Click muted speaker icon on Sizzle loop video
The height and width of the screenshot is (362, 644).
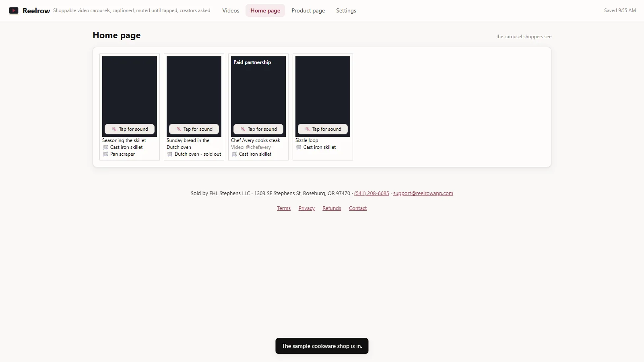click(x=308, y=129)
